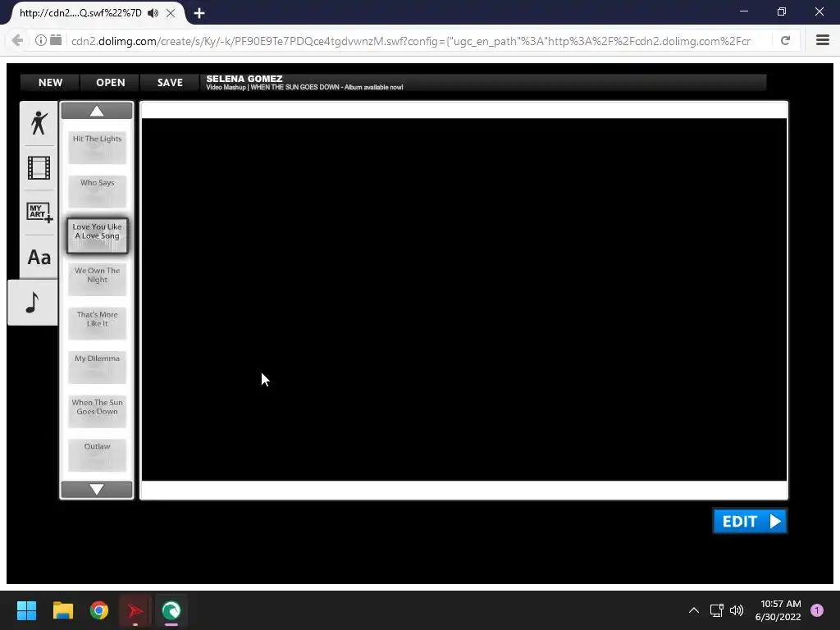Show hidden system tray icons
This screenshot has width=840, height=630.
[x=694, y=610]
